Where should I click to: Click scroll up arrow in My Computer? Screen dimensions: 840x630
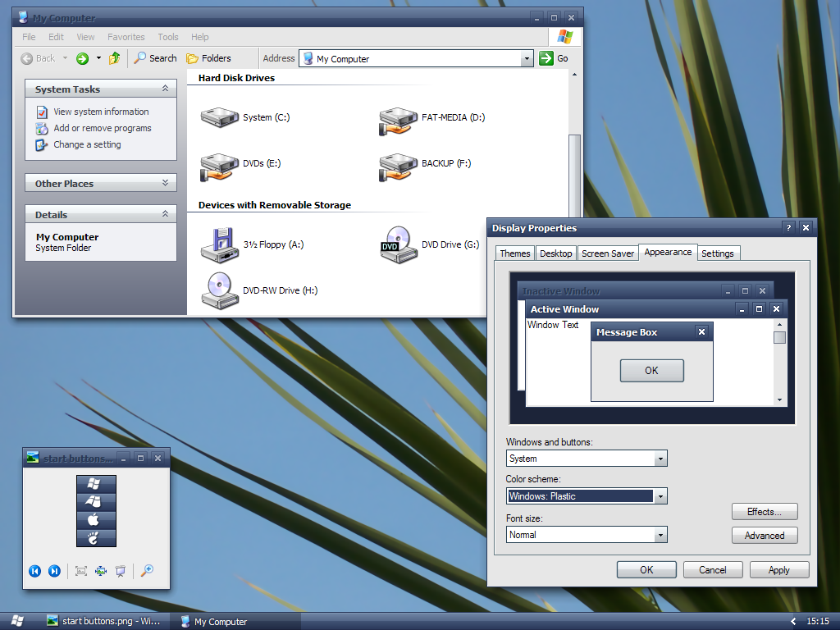pos(574,75)
